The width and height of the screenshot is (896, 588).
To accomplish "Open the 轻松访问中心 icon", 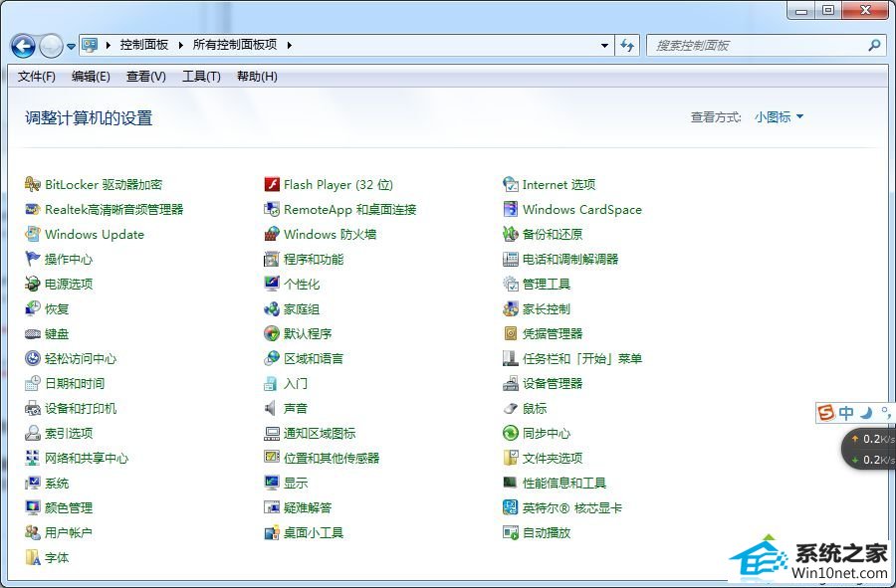I will pos(33,358).
